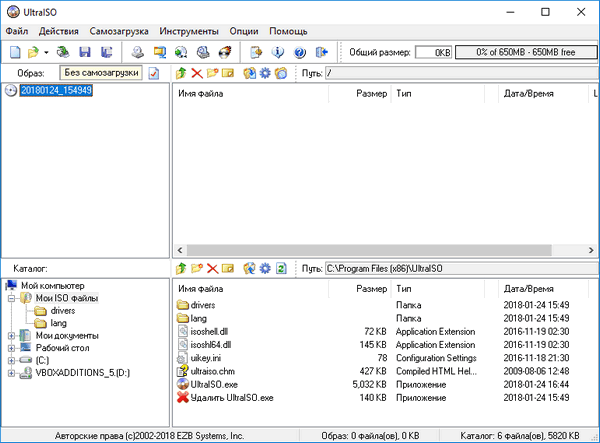This screenshot has width=600, height=443.
Task: Click the Open file folder icon
Action: (x=34, y=52)
